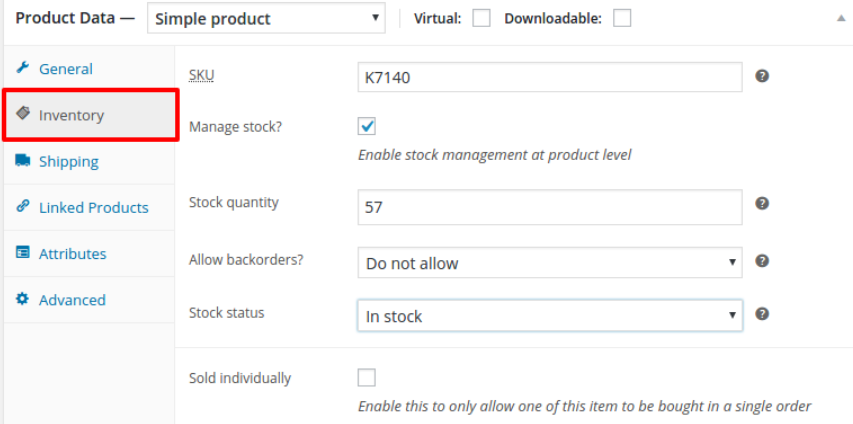Screen dimensions: 853x424
Task: Switch to the Inventory tab
Action: click(x=90, y=115)
